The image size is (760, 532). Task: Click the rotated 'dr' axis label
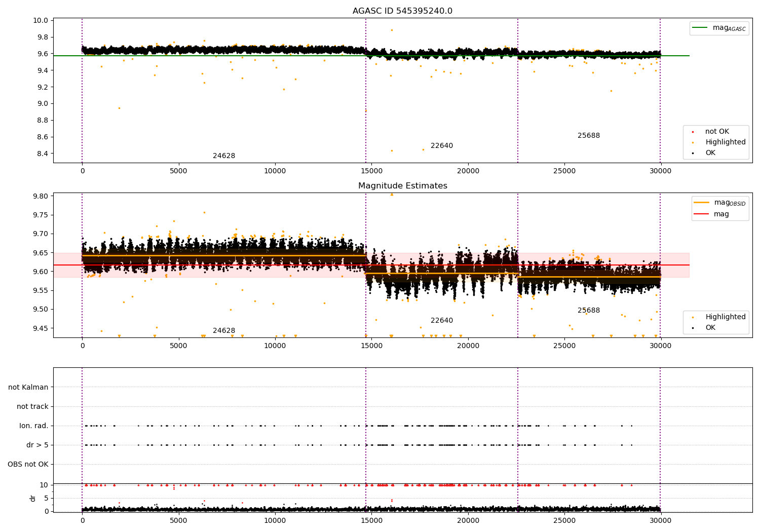coord(33,498)
